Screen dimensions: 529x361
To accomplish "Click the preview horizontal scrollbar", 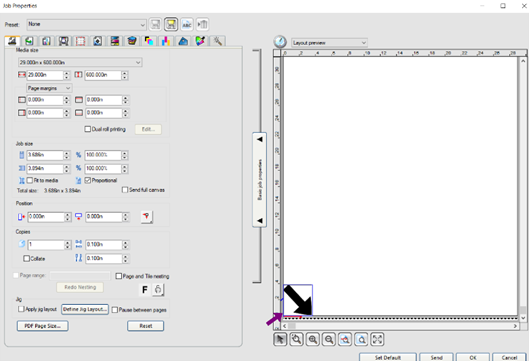I will coord(400,326).
